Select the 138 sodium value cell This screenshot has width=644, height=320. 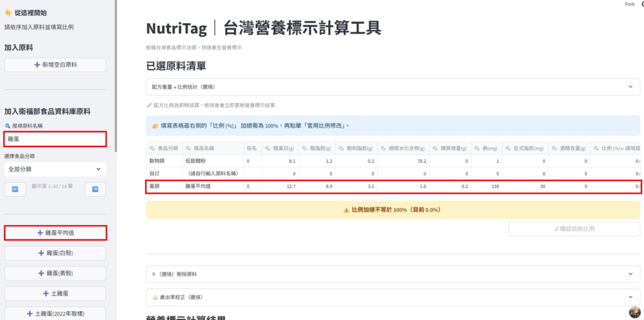[487, 187]
